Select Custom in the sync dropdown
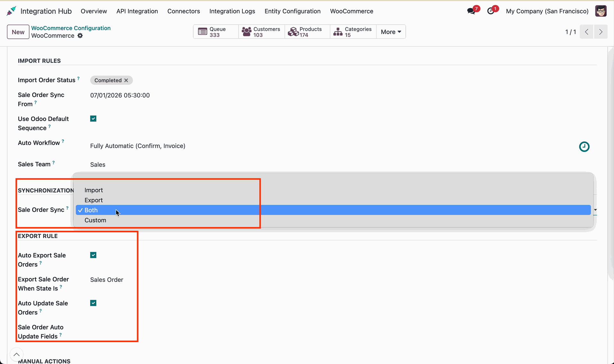Screen dimensions: 614x364 coord(333,220)
